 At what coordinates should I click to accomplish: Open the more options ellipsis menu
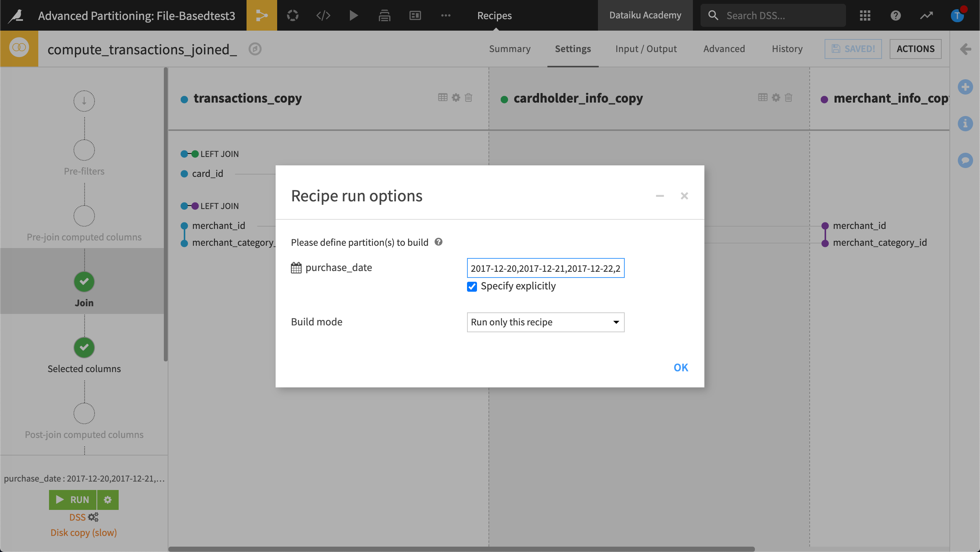(446, 15)
